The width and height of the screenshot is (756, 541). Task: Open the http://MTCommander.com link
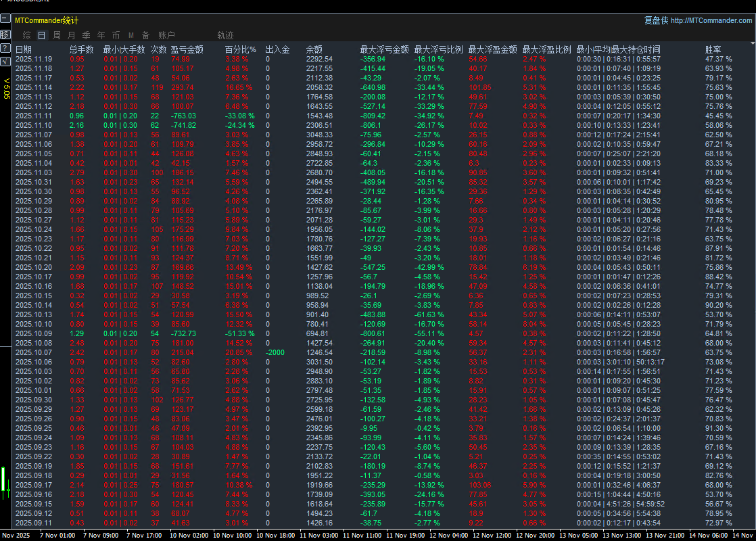pyautogui.click(x=711, y=20)
